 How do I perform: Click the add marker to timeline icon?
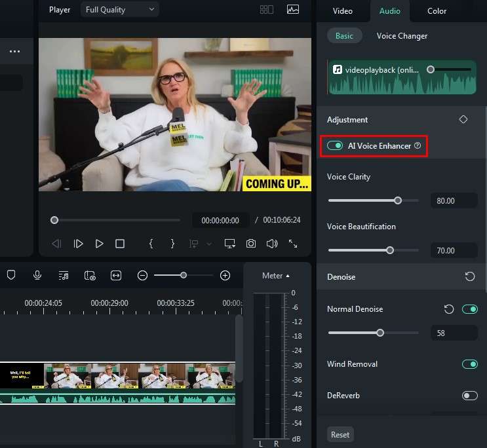pyautogui.click(x=194, y=244)
